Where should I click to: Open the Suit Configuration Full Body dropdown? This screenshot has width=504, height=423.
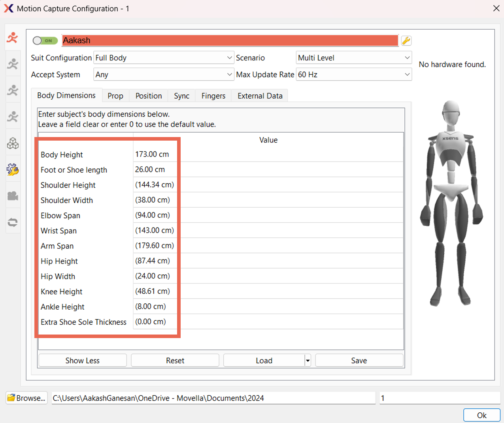(x=164, y=58)
